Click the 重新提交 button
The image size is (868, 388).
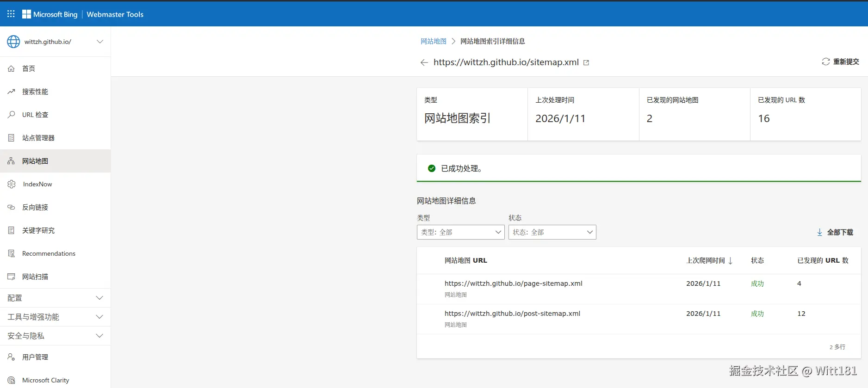pyautogui.click(x=840, y=62)
